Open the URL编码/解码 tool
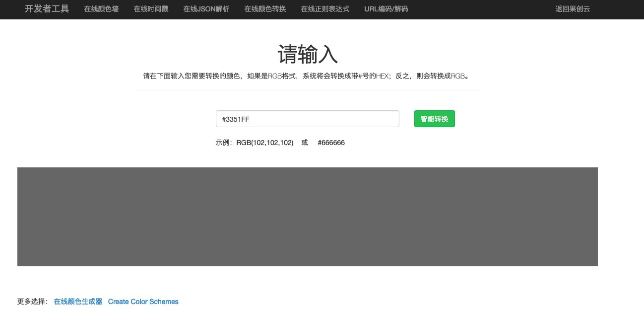The height and width of the screenshot is (312, 644). 386,9
